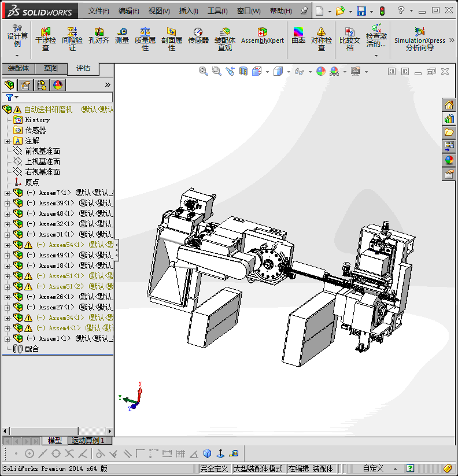Switch to the 运动算例 1 tab
This screenshot has height=476, width=458.
click(90, 441)
